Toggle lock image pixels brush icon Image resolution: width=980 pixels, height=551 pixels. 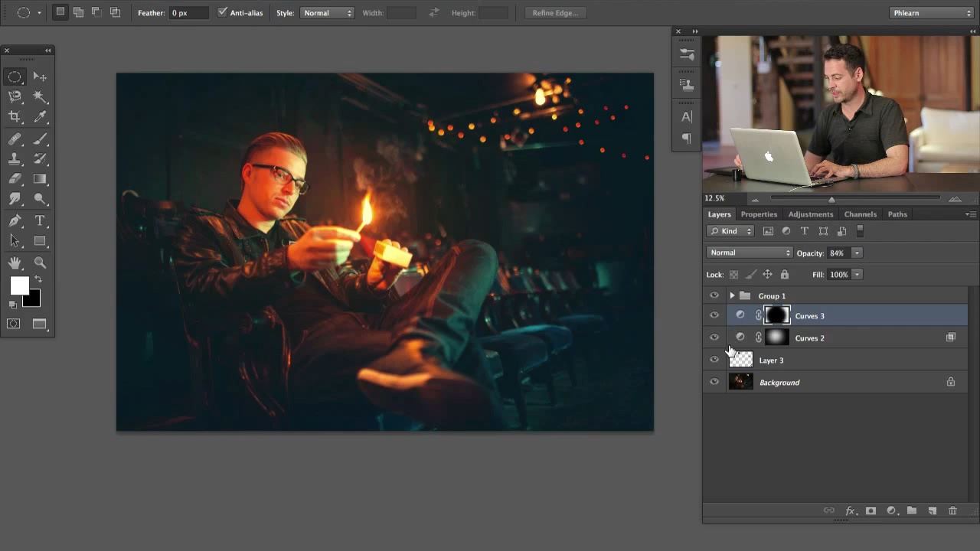coord(750,274)
